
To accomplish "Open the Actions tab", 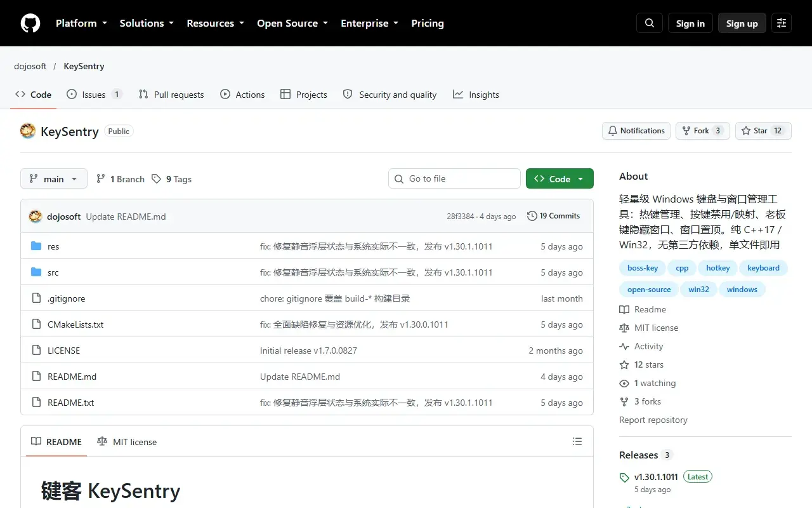I will [242, 95].
